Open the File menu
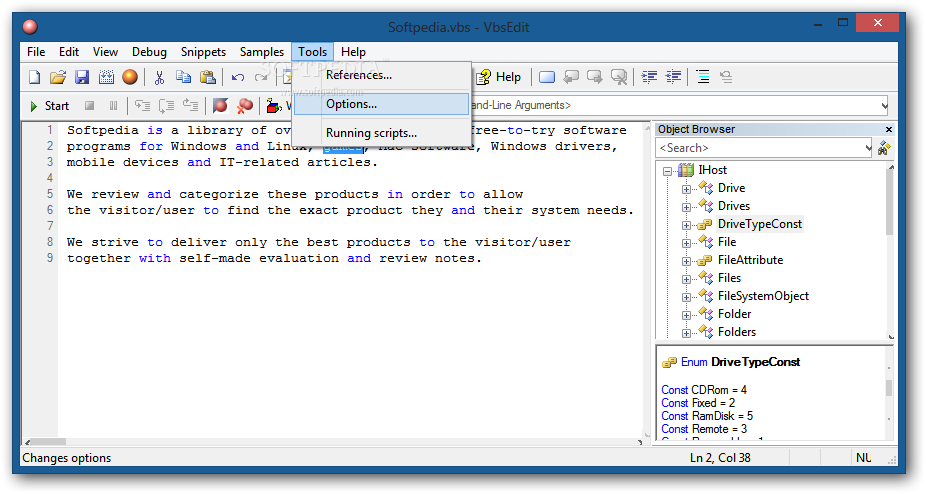Screen dimensions: 926x494 point(36,52)
